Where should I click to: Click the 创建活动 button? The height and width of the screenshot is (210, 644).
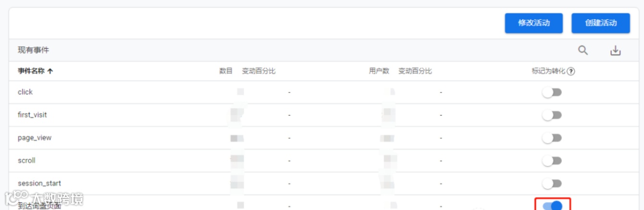pyautogui.click(x=601, y=23)
